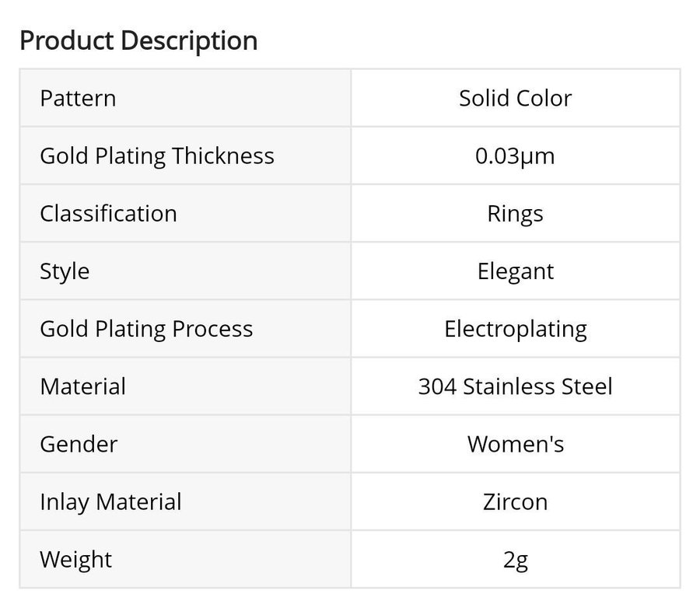
Task: Click the word 'Product' in the heading
Action: click(68, 40)
